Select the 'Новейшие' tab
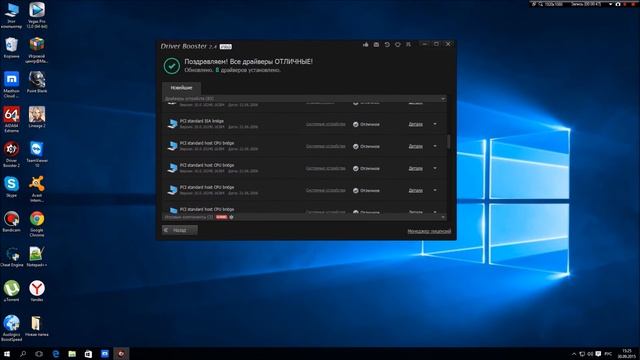Screen dimensions: 640x360 [x=181, y=88]
